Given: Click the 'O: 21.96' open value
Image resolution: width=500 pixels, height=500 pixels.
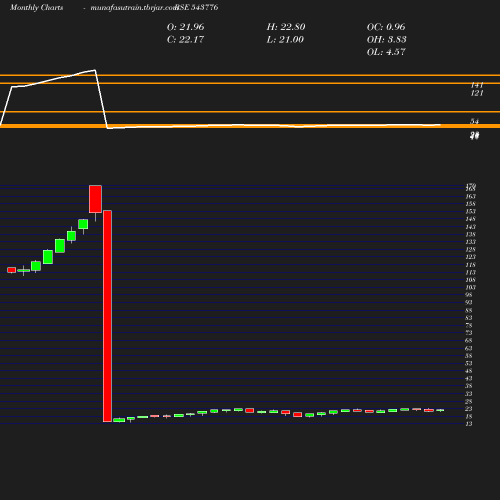Looking at the screenshot, I should pos(185,27).
